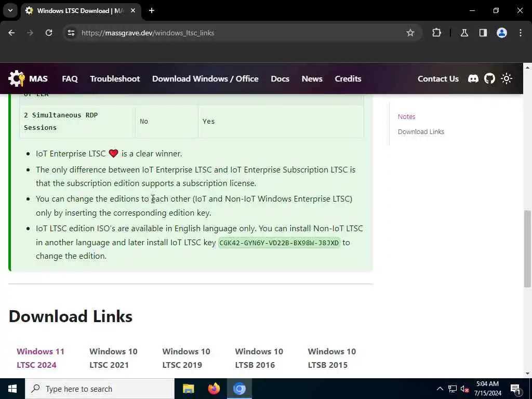
Task: Click the page vertical scrollbar thumb
Action: pyautogui.click(x=527, y=249)
